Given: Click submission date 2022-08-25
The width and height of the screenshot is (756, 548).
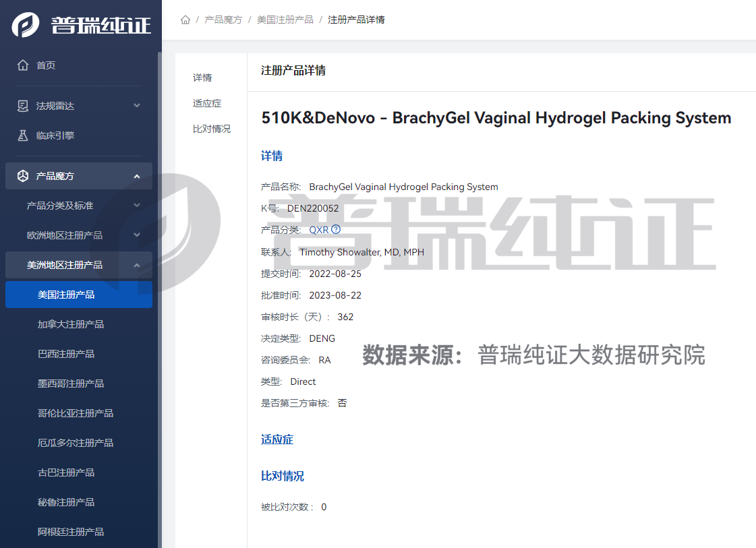Looking at the screenshot, I should click(x=335, y=274).
